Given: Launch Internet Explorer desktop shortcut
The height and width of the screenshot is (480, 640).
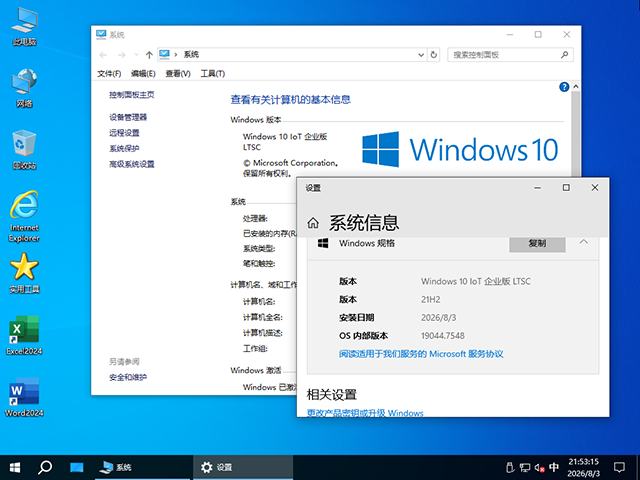Looking at the screenshot, I should point(24,216).
